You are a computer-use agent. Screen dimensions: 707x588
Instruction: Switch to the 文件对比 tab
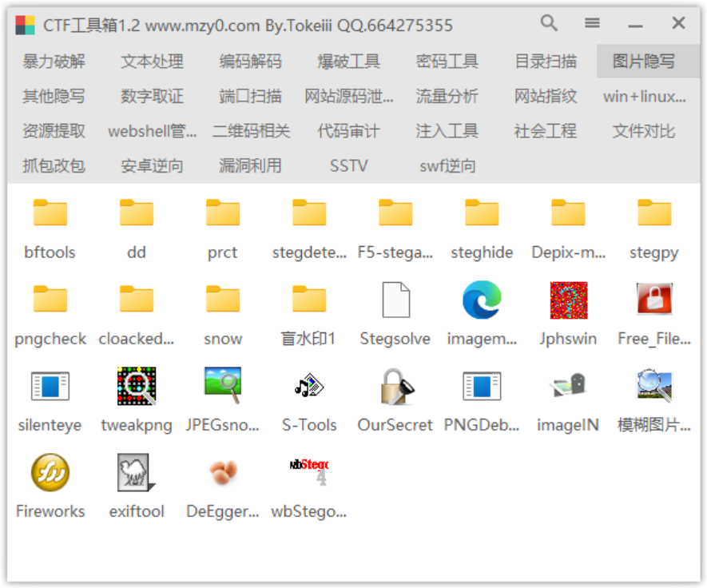pyautogui.click(x=645, y=131)
